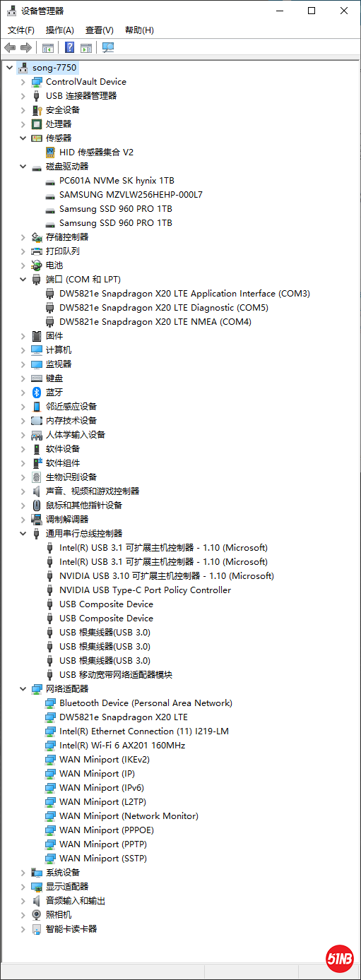Click the 处理器 processor icon

coord(37,124)
